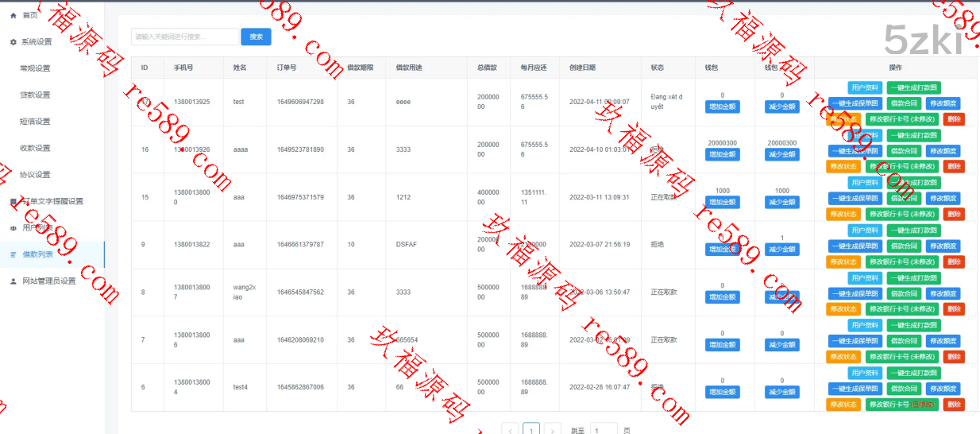Open 用户资料 for ID 15 row
This screenshot has width=980, height=434.
point(864,183)
